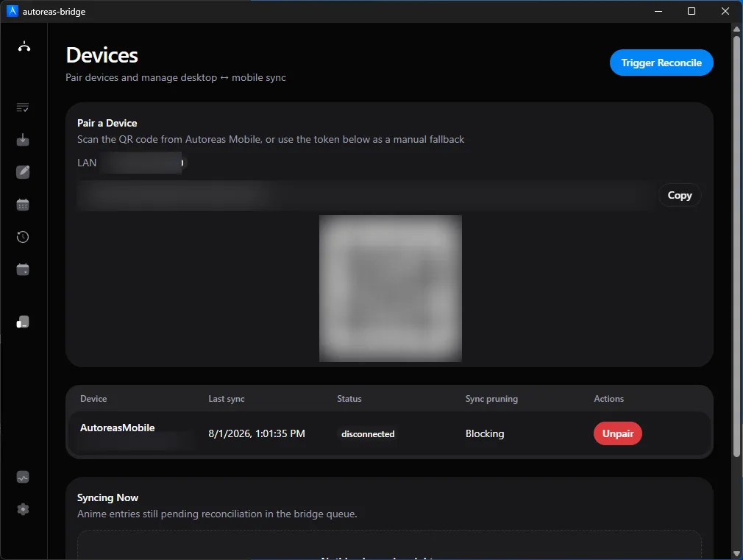Click the Status column header

[349, 399]
